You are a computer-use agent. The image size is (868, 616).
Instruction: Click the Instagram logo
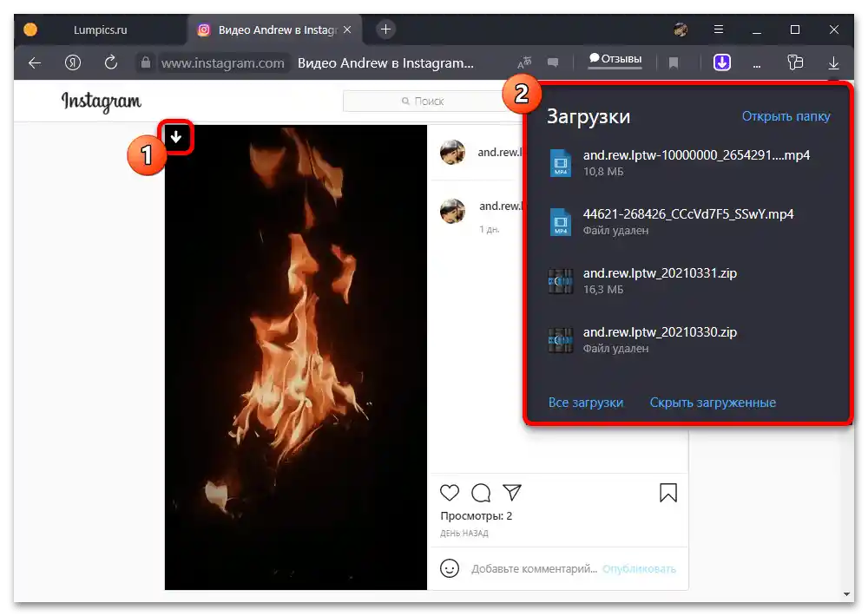(x=102, y=102)
